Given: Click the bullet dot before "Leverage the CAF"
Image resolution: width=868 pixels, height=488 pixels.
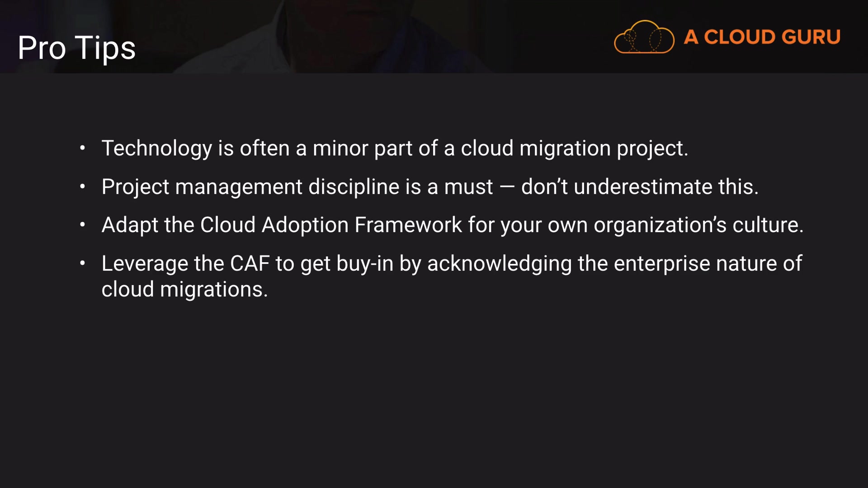Looking at the screenshot, I should tap(82, 263).
